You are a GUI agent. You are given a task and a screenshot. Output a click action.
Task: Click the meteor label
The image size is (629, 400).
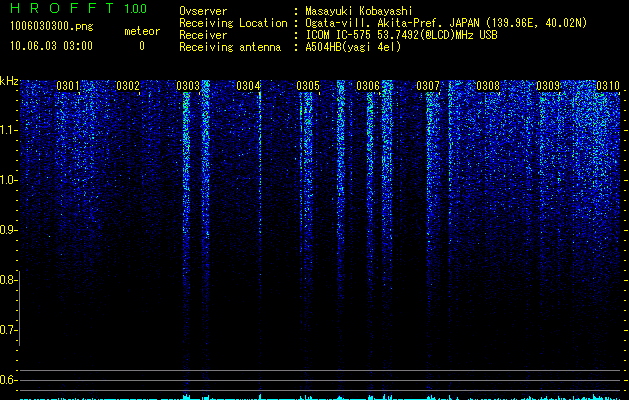click(x=142, y=31)
